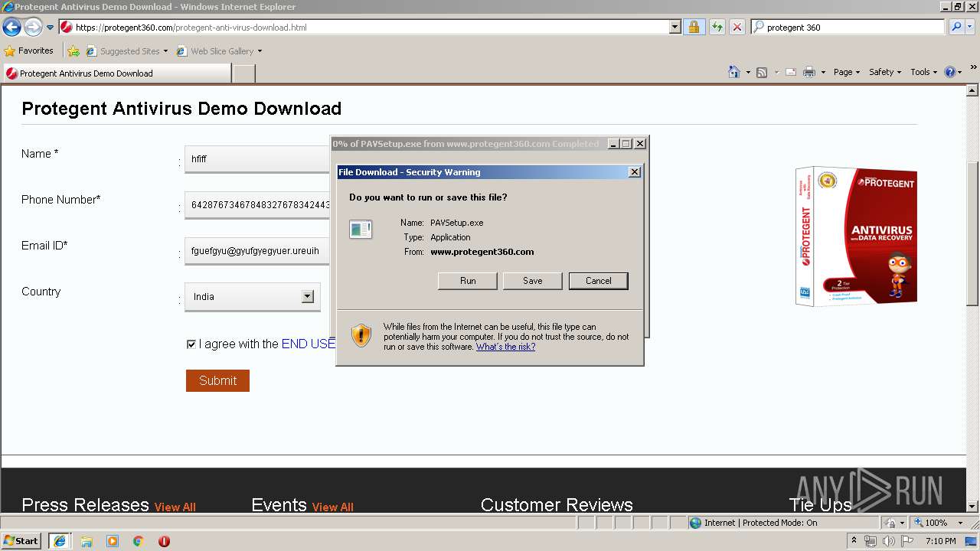Open Web Slice Gallery item
Image resolution: width=980 pixels, height=551 pixels.
point(219,51)
